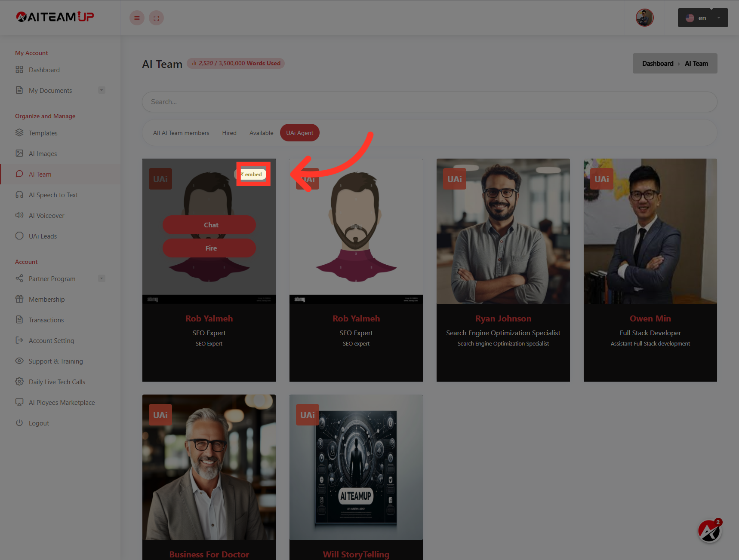Open the AI Speech to Text tool
The height and width of the screenshot is (560, 739).
(53, 195)
